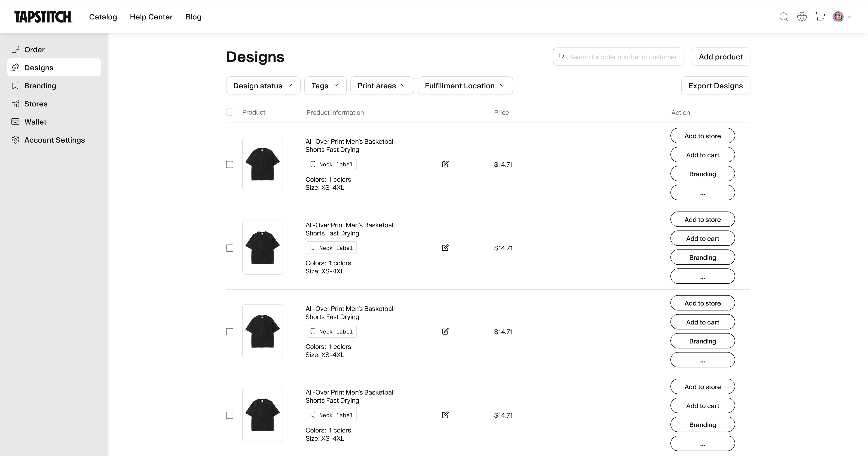Toggle the select-all checkbox in table header

[229, 112]
